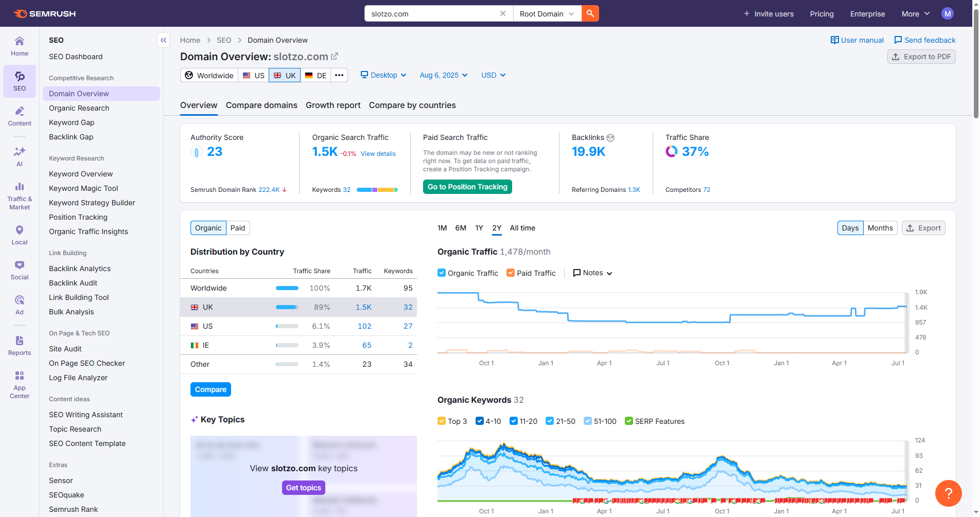
Task: Open the Traffic & Market section
Action: [20, 195]
